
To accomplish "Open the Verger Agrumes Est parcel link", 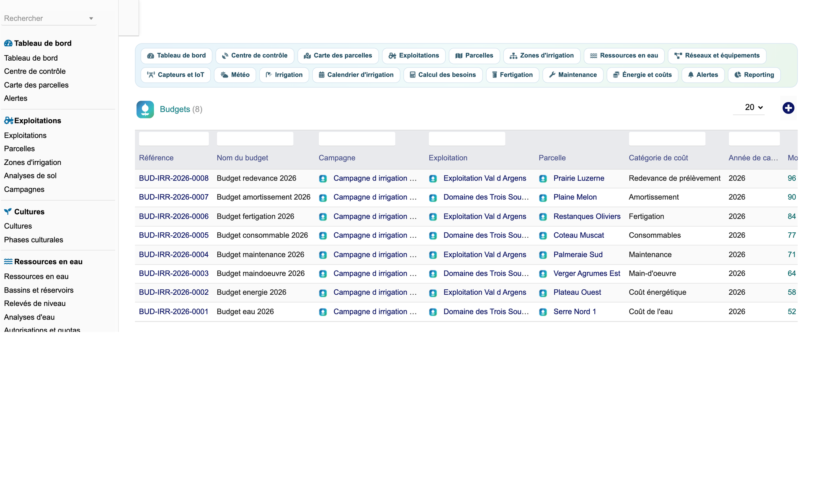I will (587, 273).
